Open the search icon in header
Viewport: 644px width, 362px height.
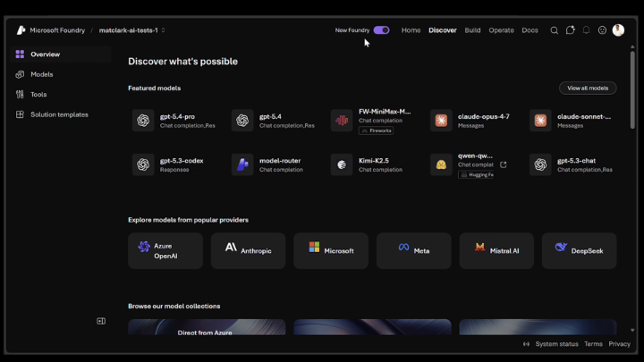pyautogui.click(x=554, y=30)
